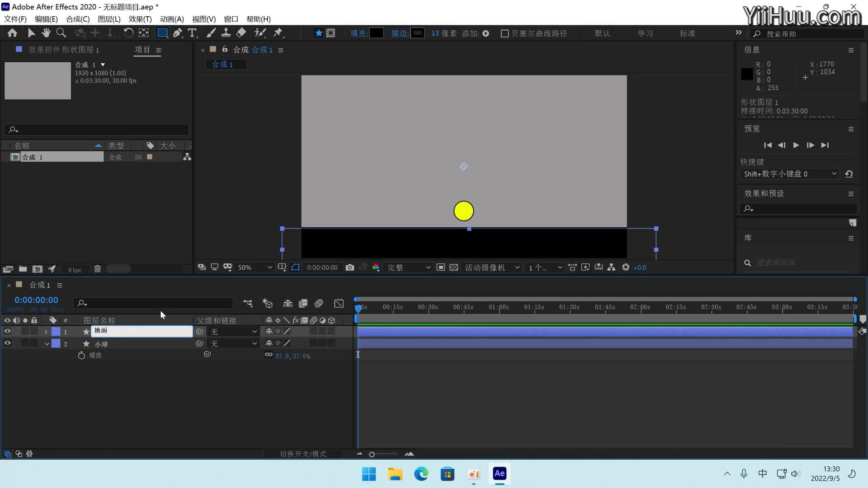Select the Pen tool
The image size is (868, 488).
point(178,33)
